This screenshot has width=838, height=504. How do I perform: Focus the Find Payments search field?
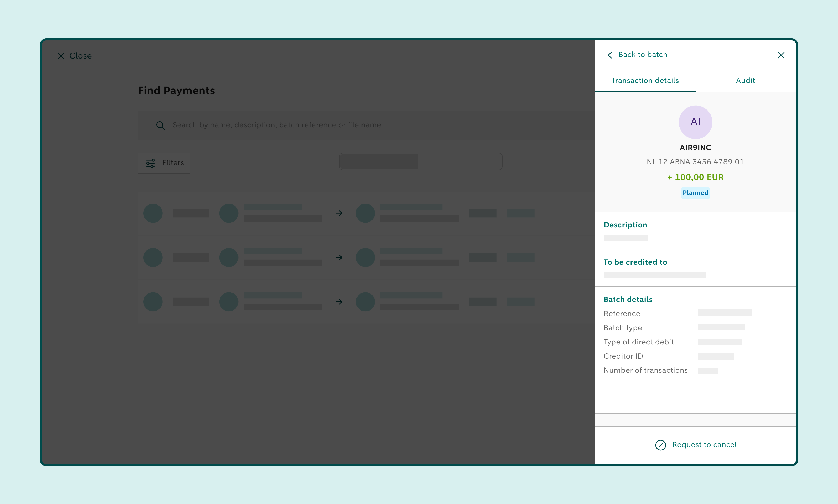click(x=366, y=125)
